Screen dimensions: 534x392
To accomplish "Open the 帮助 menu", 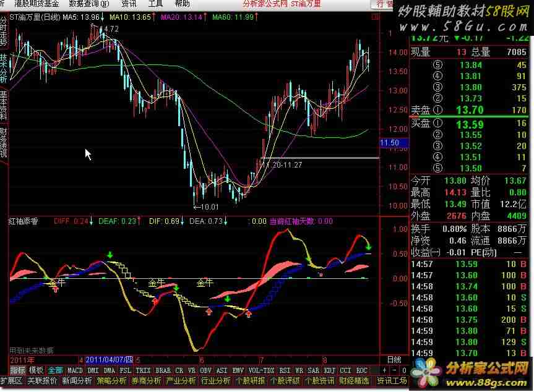I will coord(182,4).
